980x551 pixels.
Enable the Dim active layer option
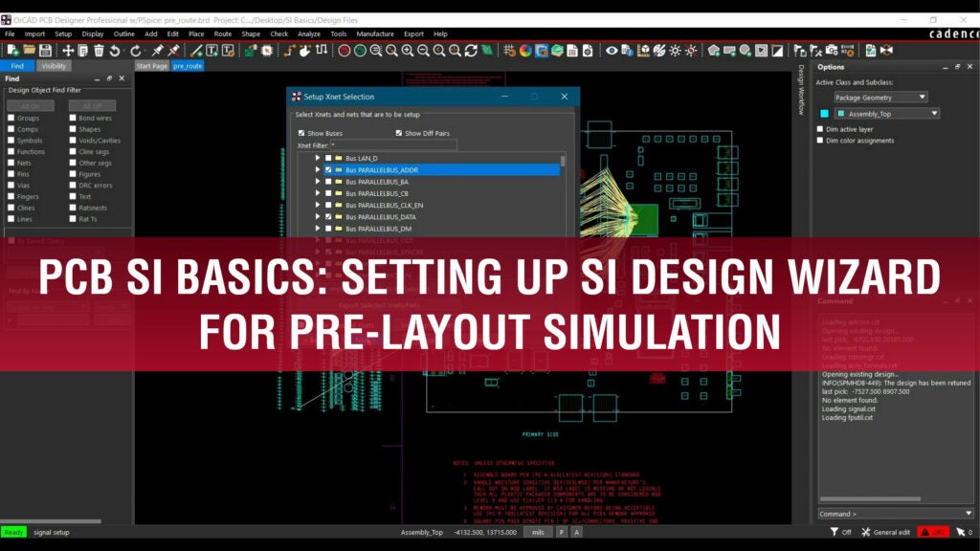tap(820, 128)
